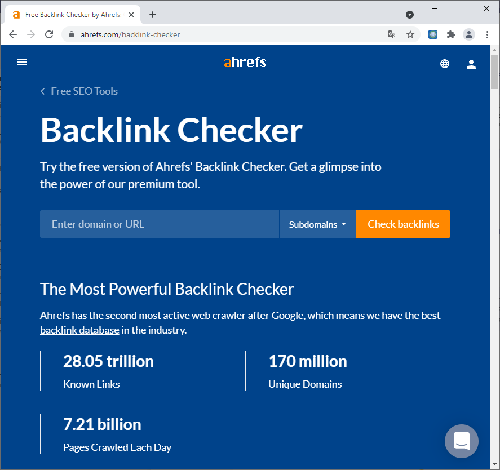
Task: Click the Known Links label
Action: pos(92,384)
